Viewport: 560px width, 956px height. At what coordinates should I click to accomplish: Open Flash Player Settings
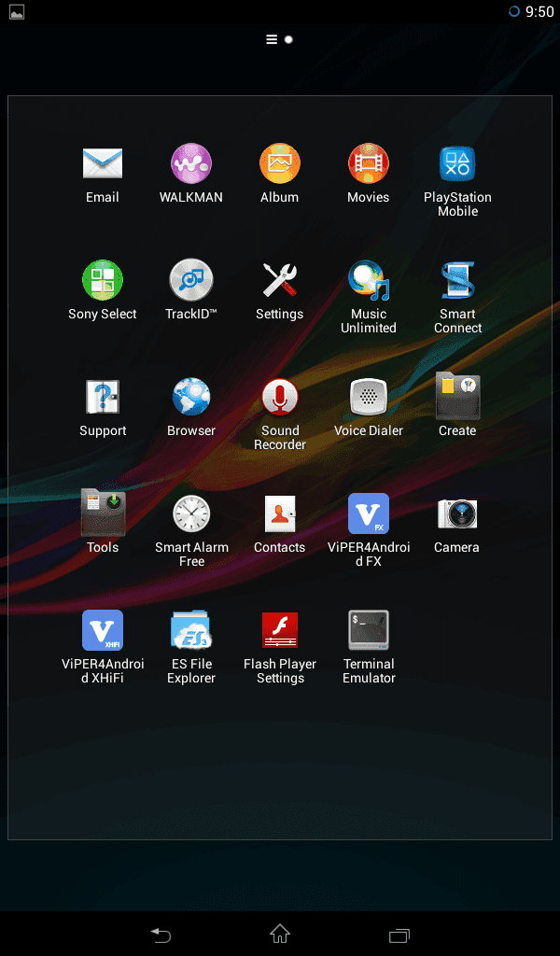(x=280, y=630)
